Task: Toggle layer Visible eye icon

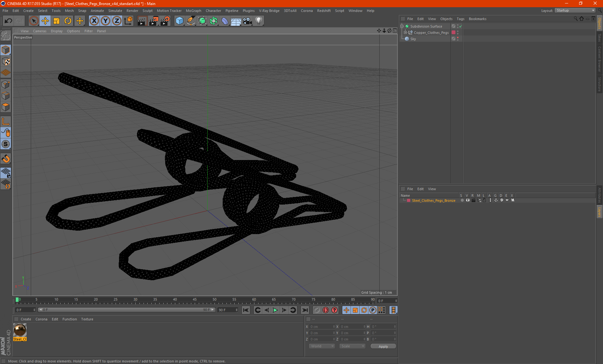Action: point(468,200)
